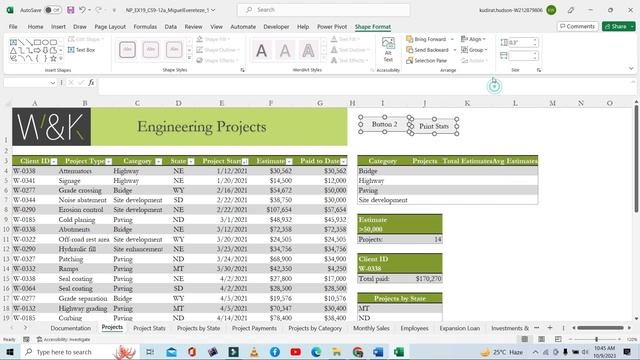
Task: Open the State filter dropdown
Action: (x=191, y=162)
